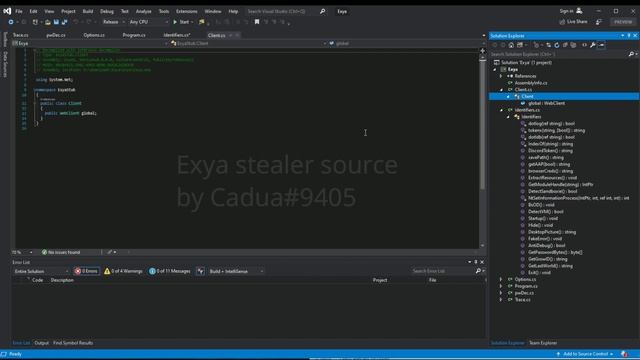Expand the pwDec.cs node

click(501, 293)
